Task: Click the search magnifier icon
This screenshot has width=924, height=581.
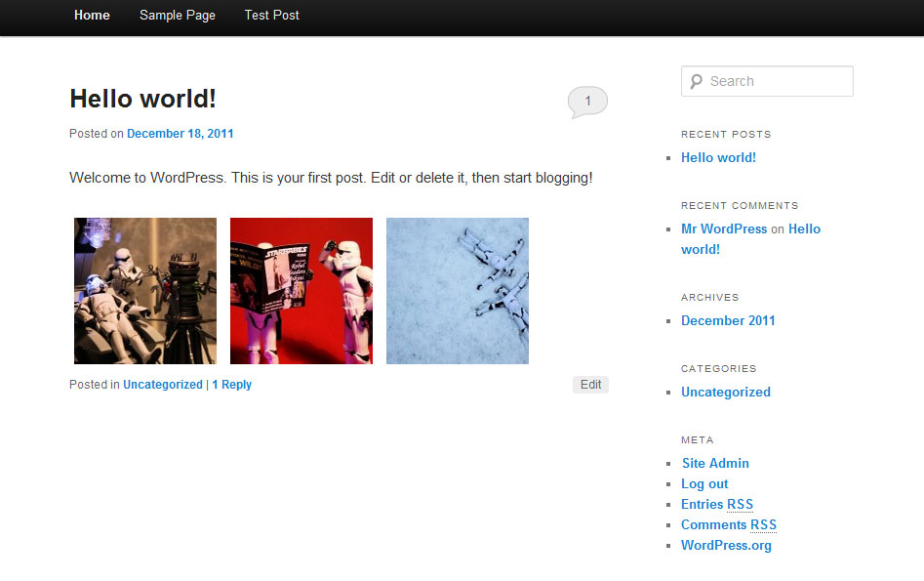Action: pyautogui.click(x=697, y=81)
